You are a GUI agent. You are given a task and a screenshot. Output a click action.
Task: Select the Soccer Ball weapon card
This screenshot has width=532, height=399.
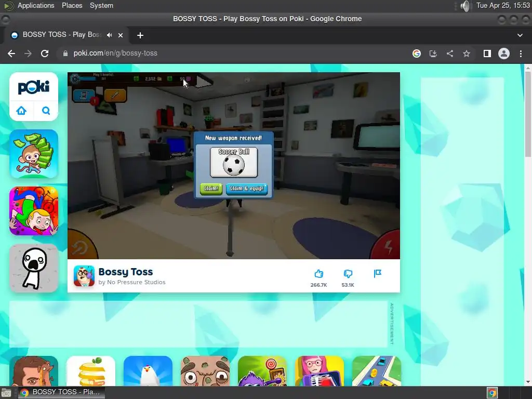pos(234,162)
